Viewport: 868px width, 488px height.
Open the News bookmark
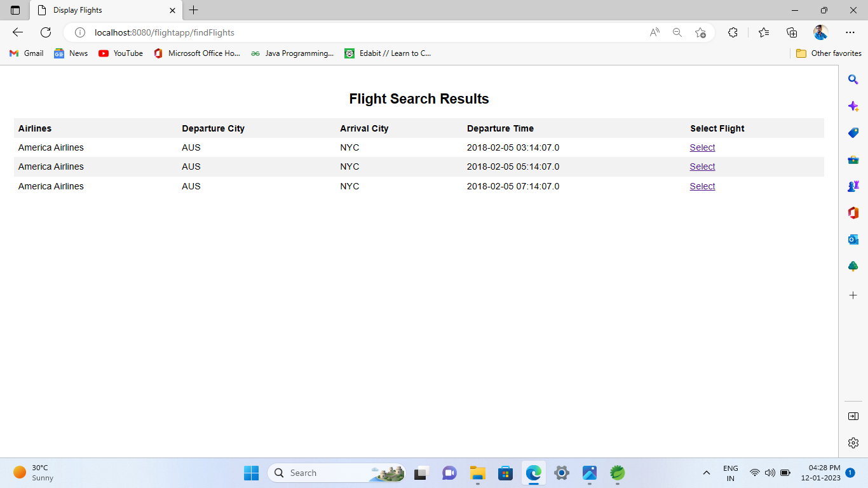[71, 53]
